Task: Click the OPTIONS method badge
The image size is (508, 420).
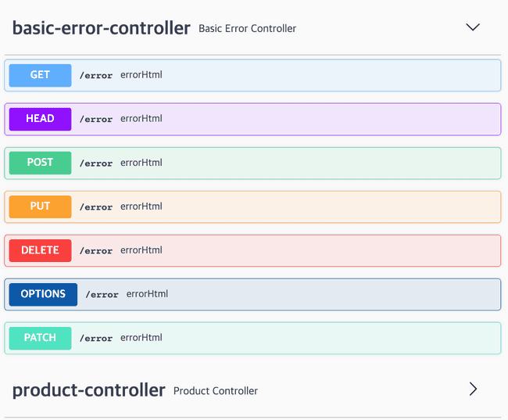Action: 43,294
